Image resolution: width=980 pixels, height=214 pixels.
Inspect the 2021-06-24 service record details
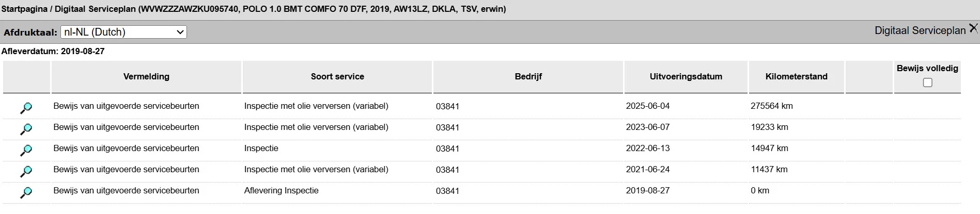point(26,171)
